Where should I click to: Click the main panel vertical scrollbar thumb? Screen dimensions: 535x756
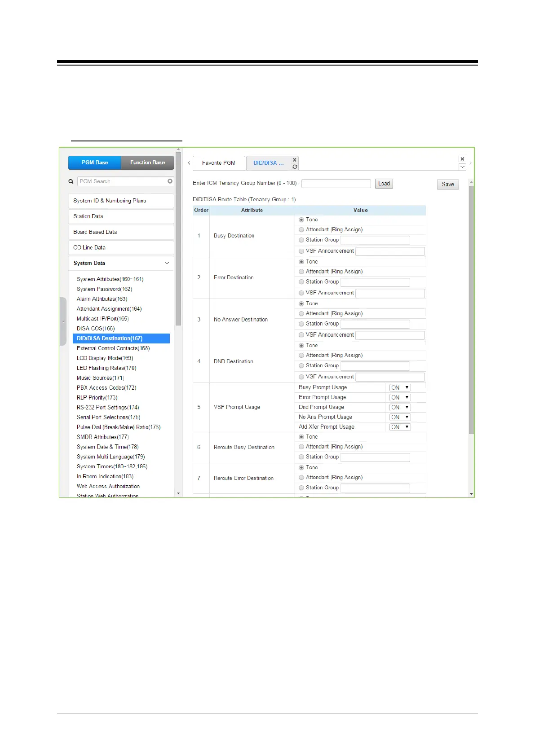[471, 310]
